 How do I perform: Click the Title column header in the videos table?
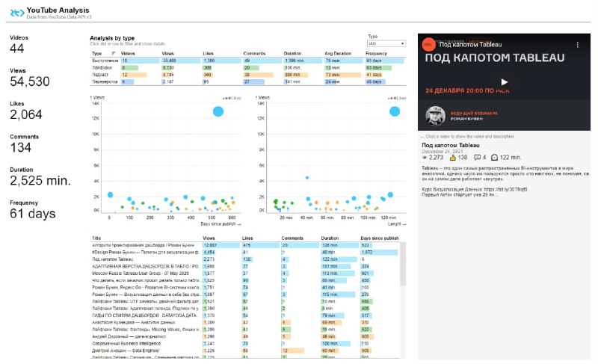(x=96, y=238)
